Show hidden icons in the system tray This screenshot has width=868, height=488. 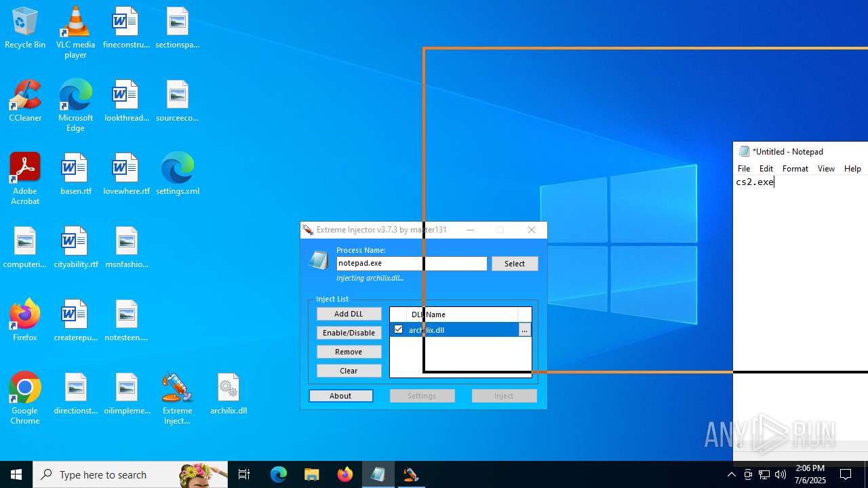(731, 474)
